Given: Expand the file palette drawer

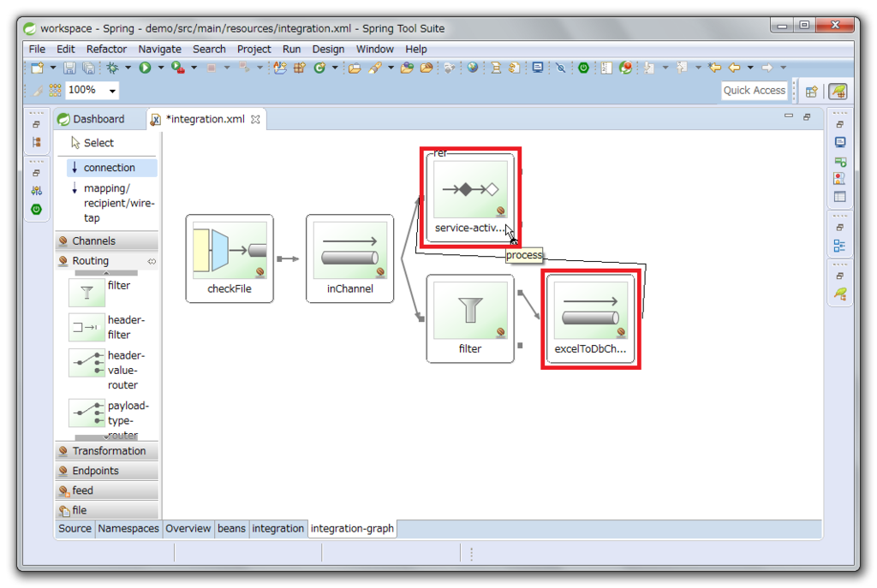Looking at the screenshot, I should pos(107,510).
